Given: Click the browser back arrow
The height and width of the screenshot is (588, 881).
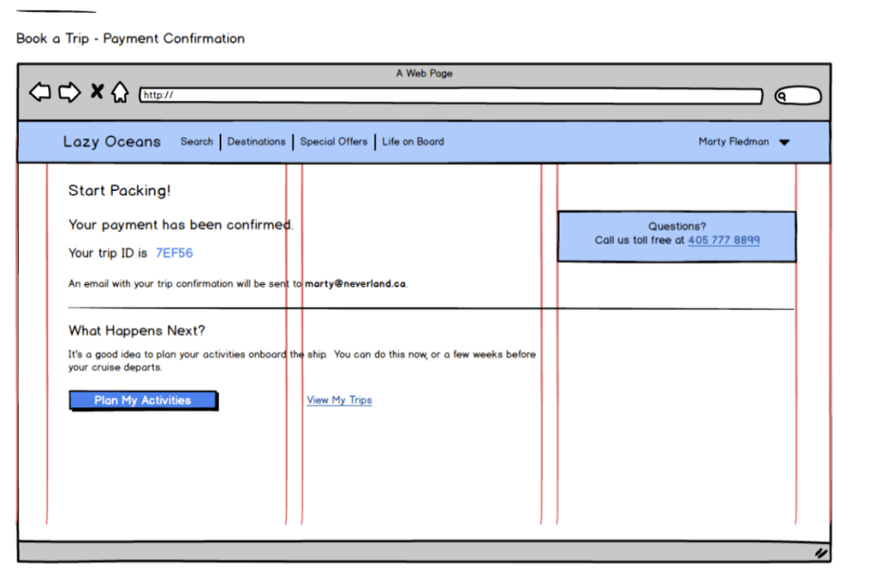Looking at the screenshot, I should pyautogui.click(x=40, y=92).
